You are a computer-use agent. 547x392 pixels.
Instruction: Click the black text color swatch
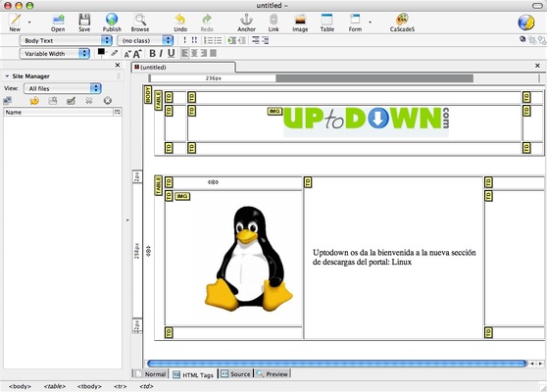pos(101,52)
